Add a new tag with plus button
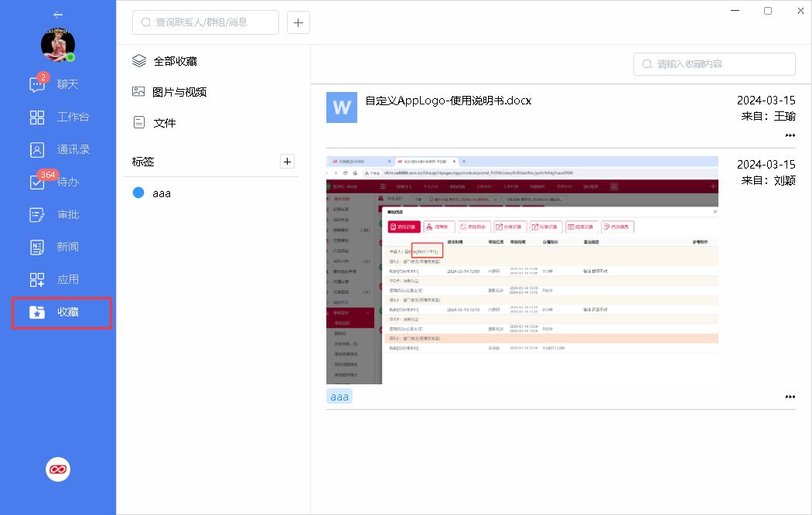 click(x=288, y=162)
